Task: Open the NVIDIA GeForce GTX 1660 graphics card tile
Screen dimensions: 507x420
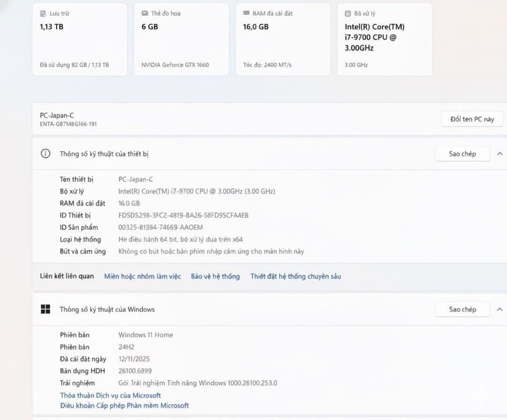Action: [x=181, y=40]
